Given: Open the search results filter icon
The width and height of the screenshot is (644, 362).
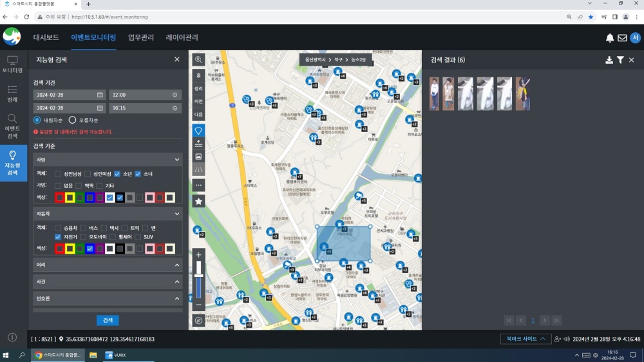Looking at the screenshot, I should tap(620, 60).
